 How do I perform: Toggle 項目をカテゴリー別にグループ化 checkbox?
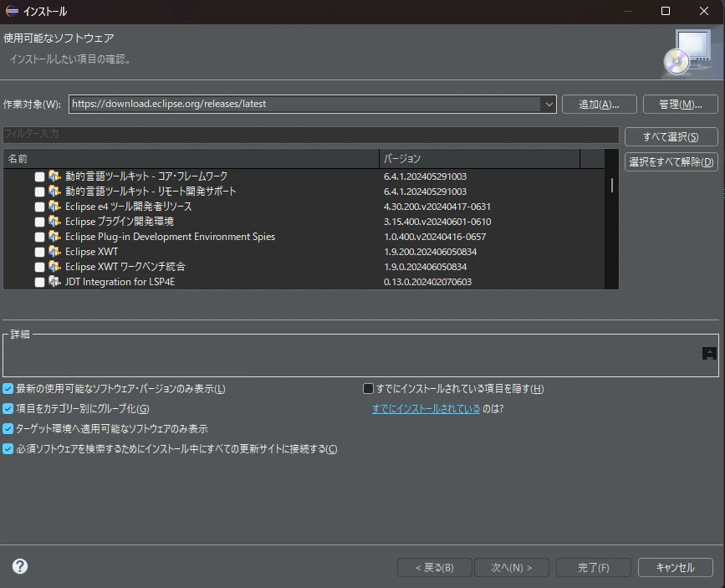(x=8, y=408)
